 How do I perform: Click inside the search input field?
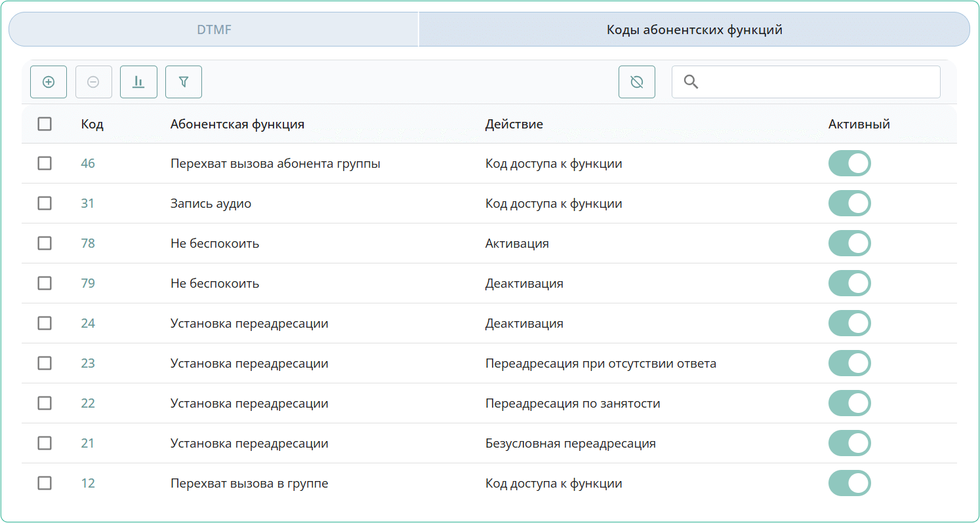tap(807, 81)
